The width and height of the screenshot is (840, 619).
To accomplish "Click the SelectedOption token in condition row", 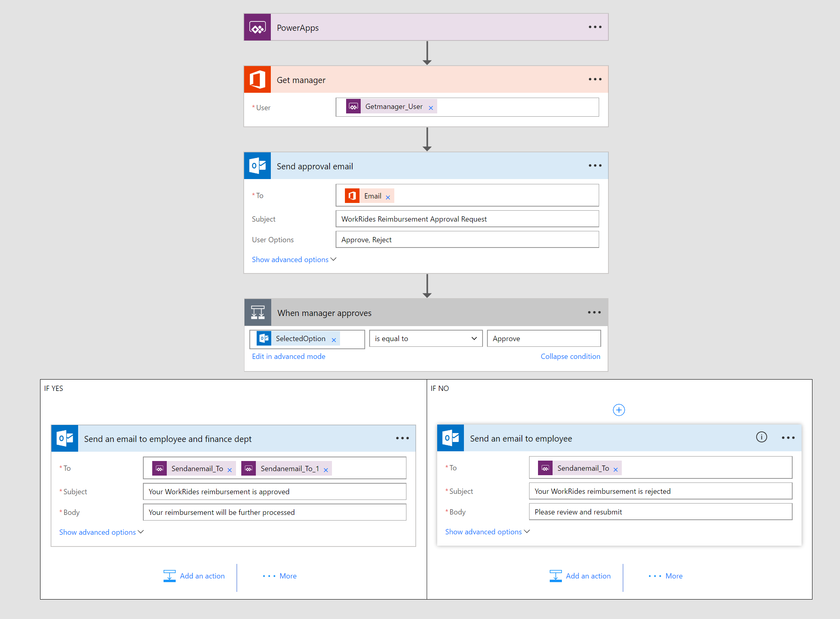I will (296, 338).
